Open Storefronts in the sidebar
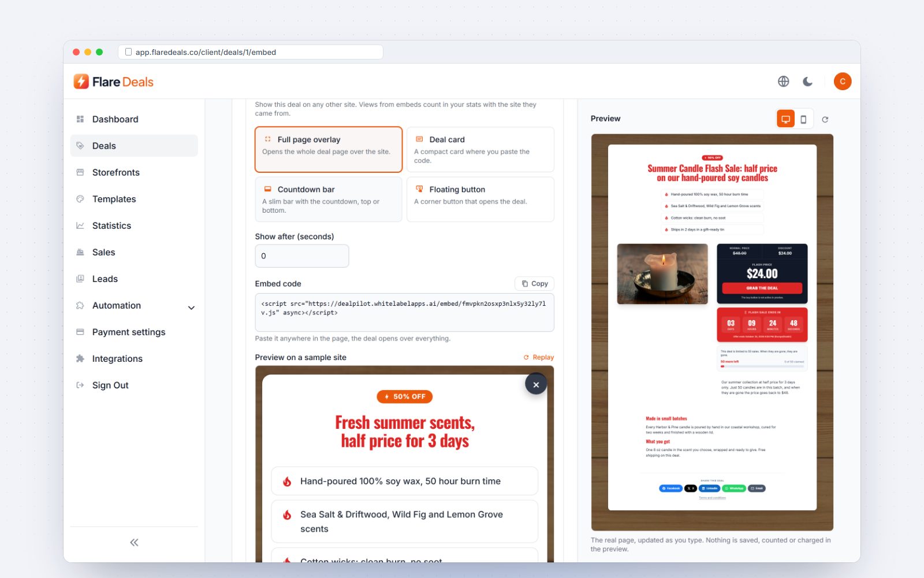 pyautogui.click(x=134, y=172)
